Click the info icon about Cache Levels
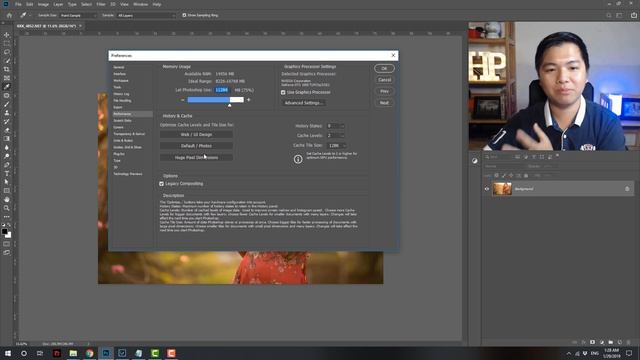This screenshot has height=360, width=640. (x=298, y=159)
